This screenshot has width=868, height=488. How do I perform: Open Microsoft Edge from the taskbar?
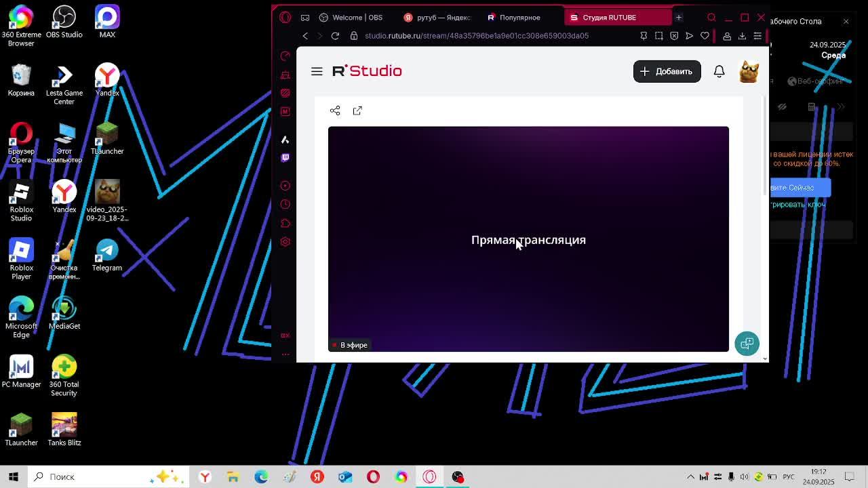[261, 476]
